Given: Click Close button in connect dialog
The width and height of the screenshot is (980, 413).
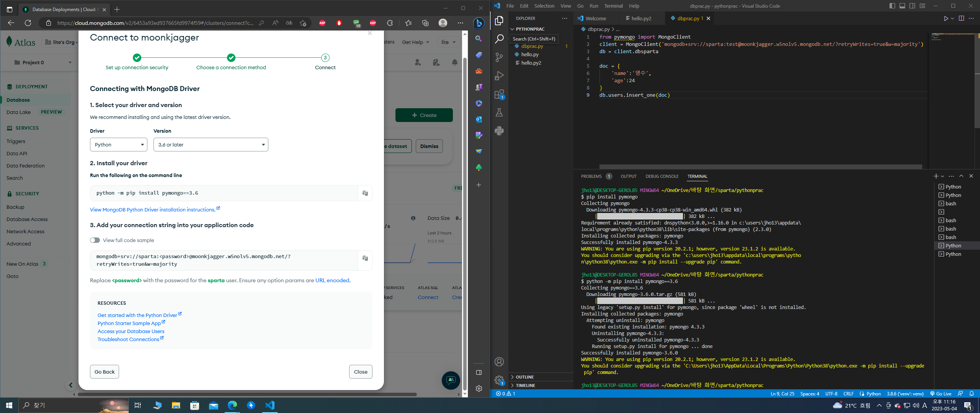Looking at the screenshot, I should tap(361, 372).
